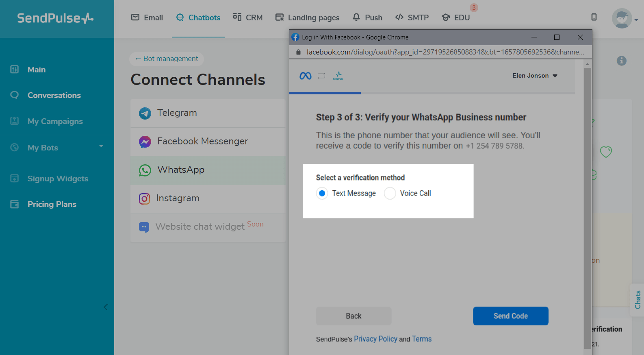Expand the My Bots submenu

(101, 146)
